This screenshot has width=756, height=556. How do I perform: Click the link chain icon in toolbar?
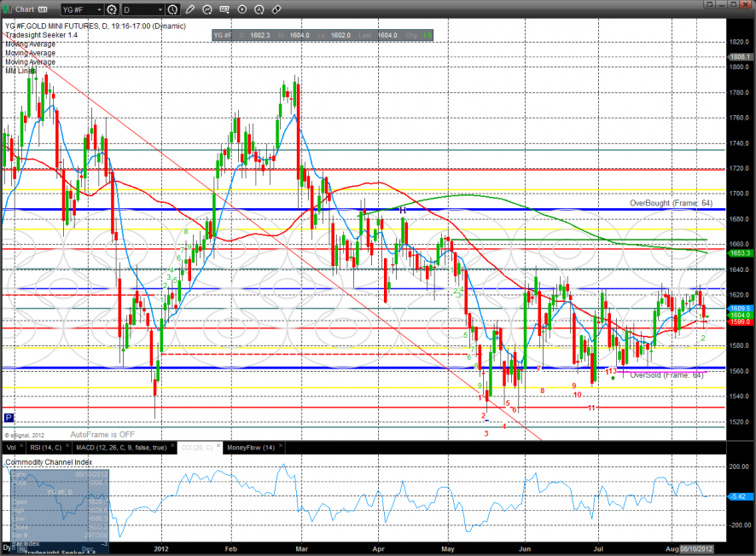pyautogui.click(x=276, y=10)
